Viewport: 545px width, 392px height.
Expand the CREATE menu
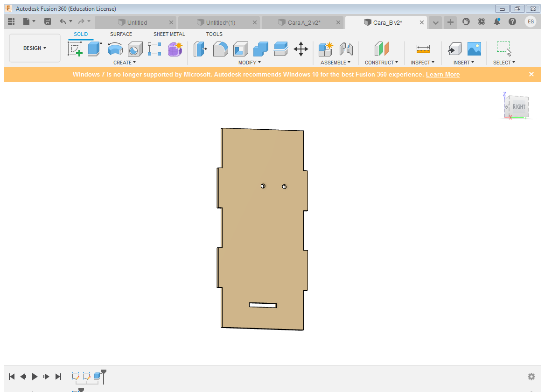[x=125, y=63]
